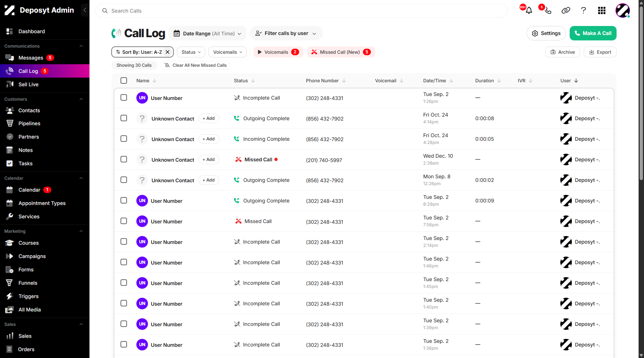Click the Search Calls input field
This screenshot has height=358, width=644.
(302, 11)
